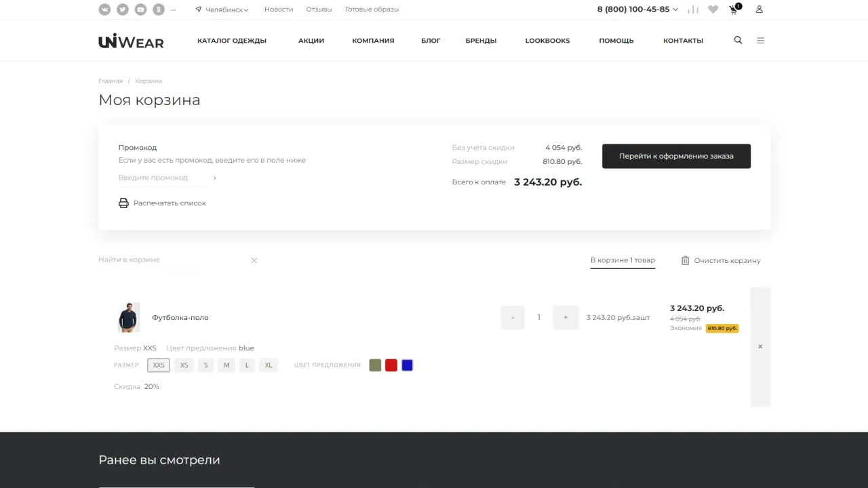Image resolution: width=868 pixels, height=488 pixels.
Task: Open the VK social network icon
Action: pos(104,9)
